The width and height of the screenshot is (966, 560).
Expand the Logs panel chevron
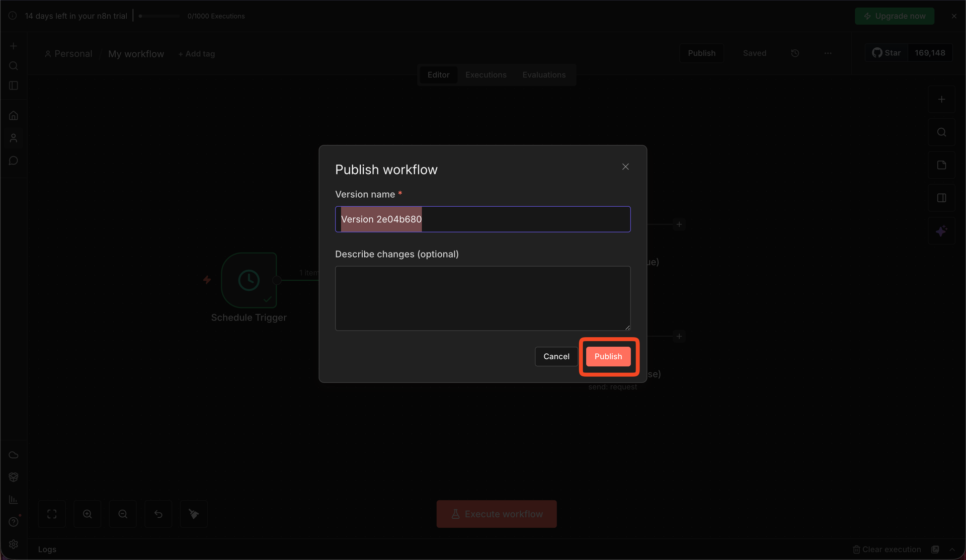click(952, 549)
